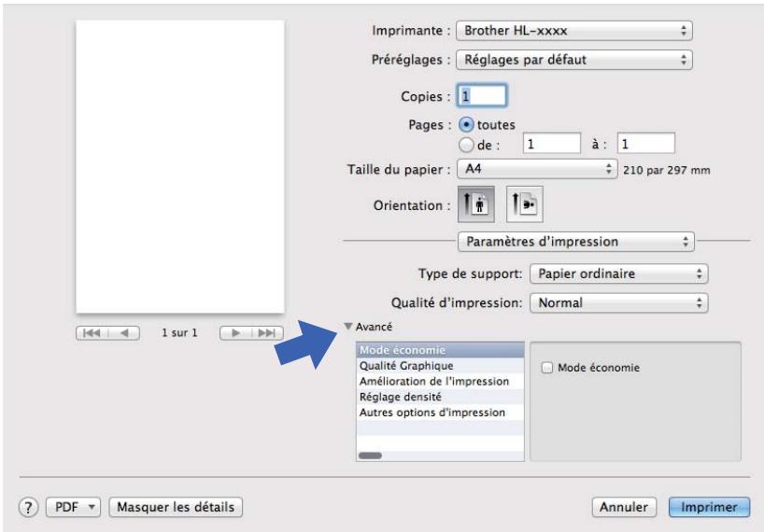Image resolution: width=764 pixels, height=532 pixels.
Task: Open the PDF dropdown menu
Action: click(73, 507)
